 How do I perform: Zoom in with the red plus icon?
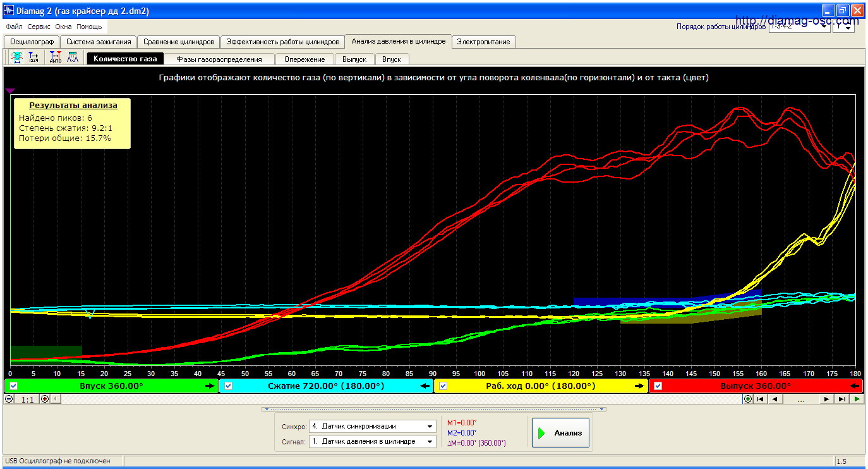[x=44, y=399]
